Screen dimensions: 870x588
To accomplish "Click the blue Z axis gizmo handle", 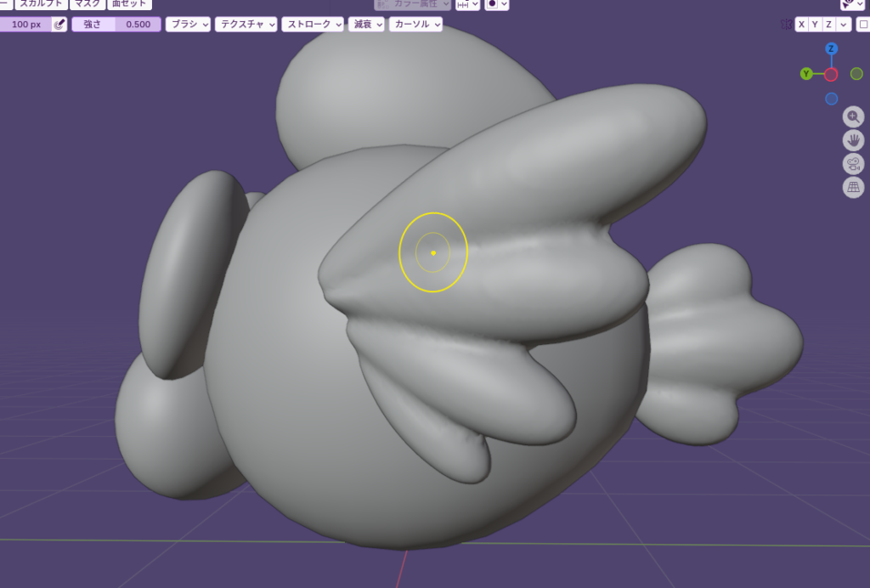I will (832, 48).
